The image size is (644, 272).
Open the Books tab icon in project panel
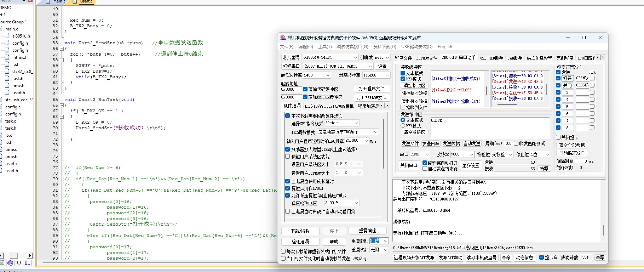(10, 263)
